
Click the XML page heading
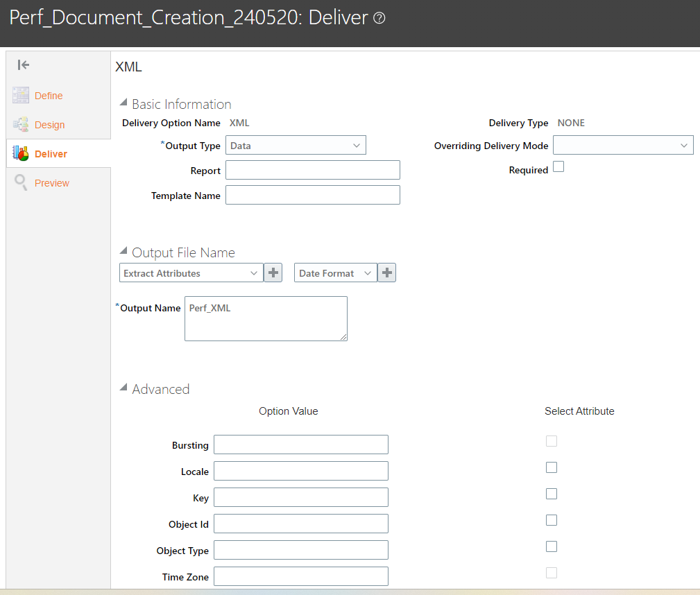[128, 67]
